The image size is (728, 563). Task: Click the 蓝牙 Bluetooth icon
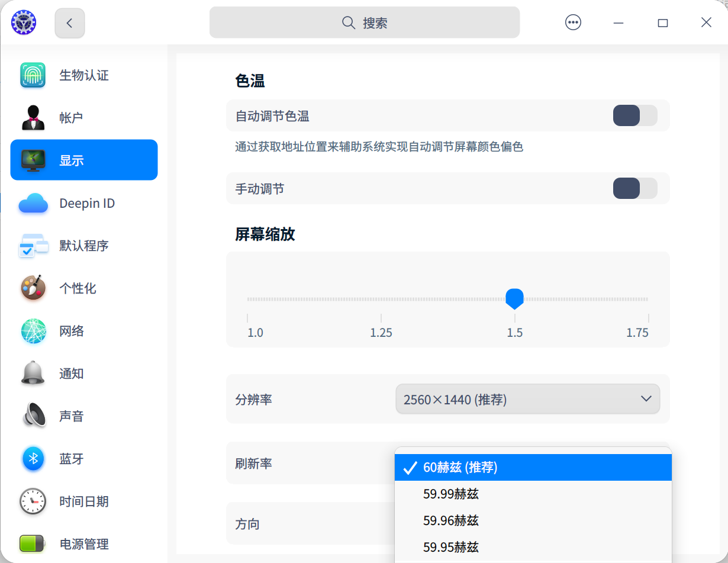tap(33, 459)
